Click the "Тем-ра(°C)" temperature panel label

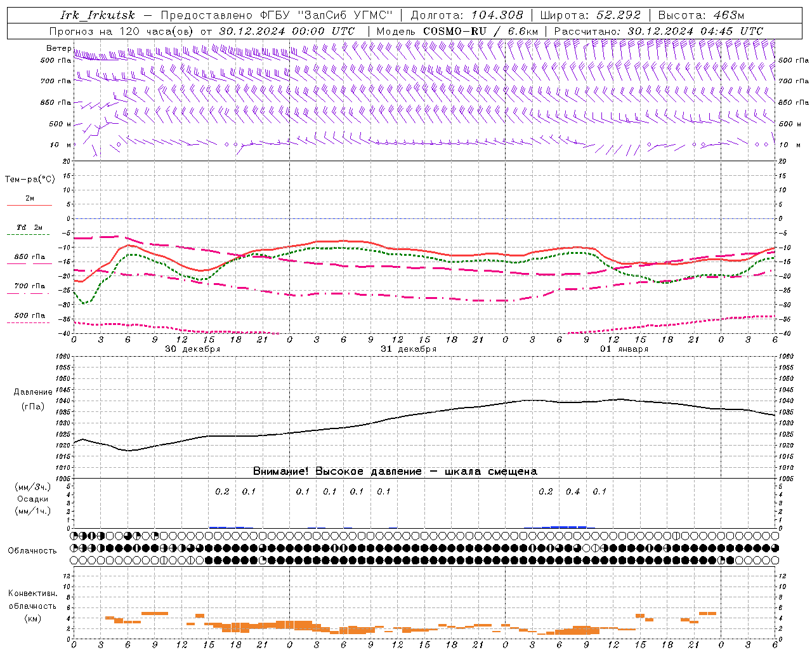pos(30,180)
